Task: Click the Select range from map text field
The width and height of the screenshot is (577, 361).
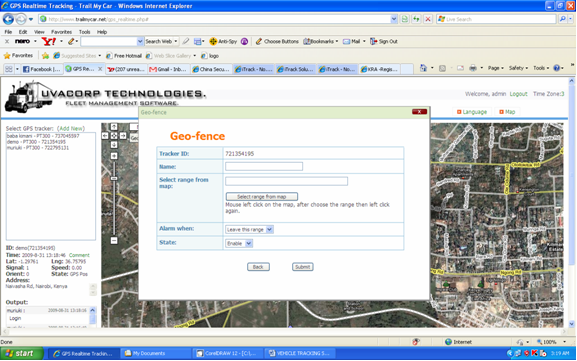Action: click(286, 181)
